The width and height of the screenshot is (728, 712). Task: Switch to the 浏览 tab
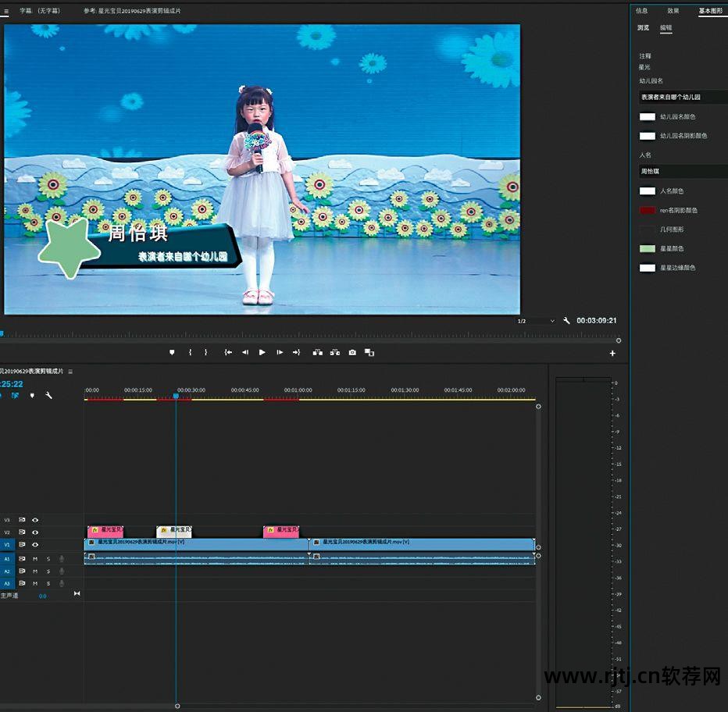[x=643, y=27]
